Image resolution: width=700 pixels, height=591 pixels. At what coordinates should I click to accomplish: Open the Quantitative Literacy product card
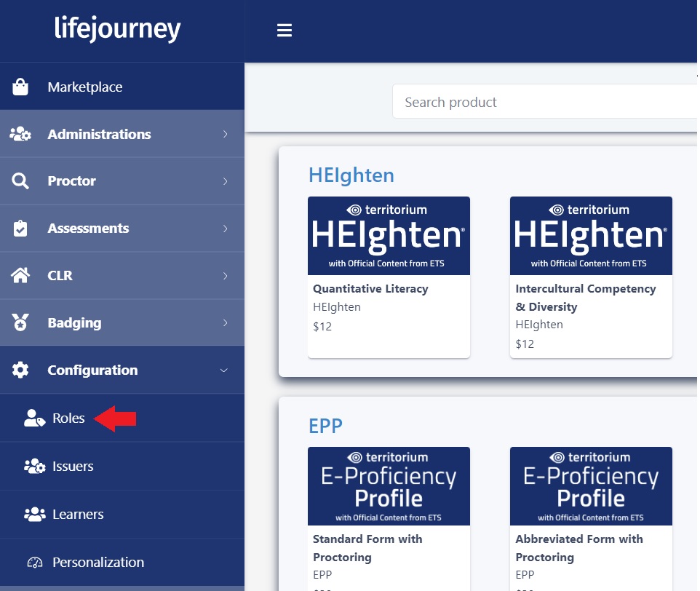pyautogui.click(x=389, y=277)
